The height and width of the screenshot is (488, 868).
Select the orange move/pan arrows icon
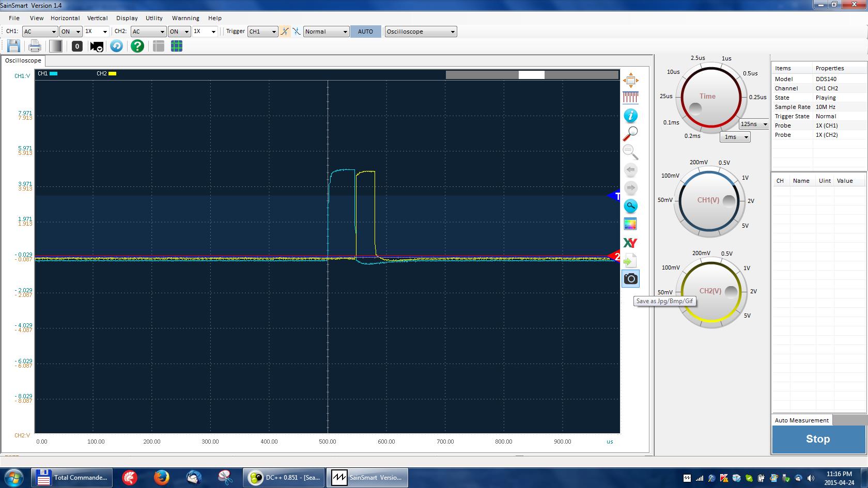(630, 80)
